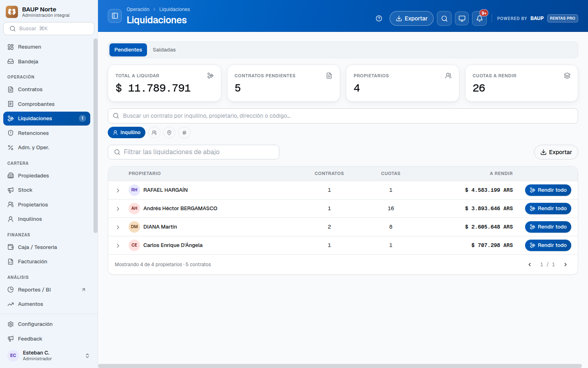The image size is (588, 368).
Task: Click the contract search field
Action: 343,116
